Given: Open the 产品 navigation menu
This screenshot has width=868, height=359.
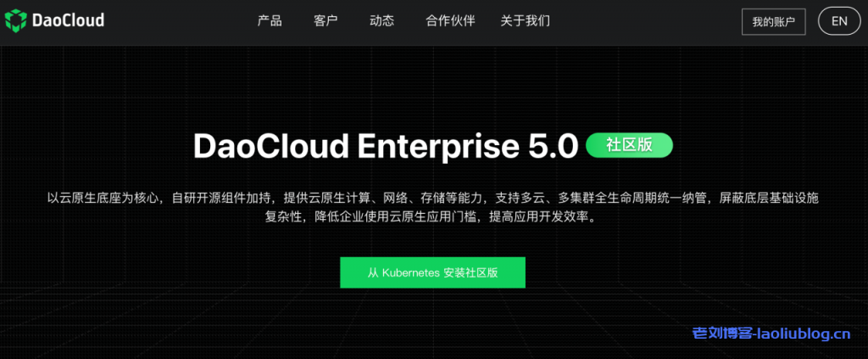Looking at the screenshot, I should (270, 21).
